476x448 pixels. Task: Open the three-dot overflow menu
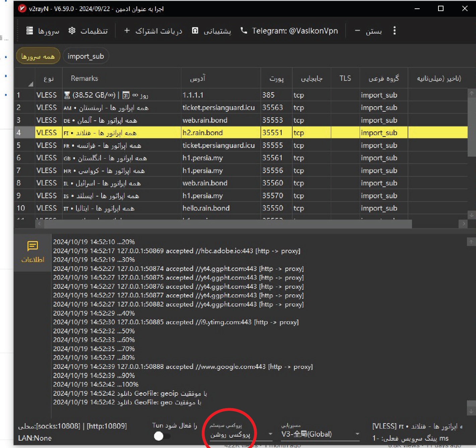click(x=394, y=31)
